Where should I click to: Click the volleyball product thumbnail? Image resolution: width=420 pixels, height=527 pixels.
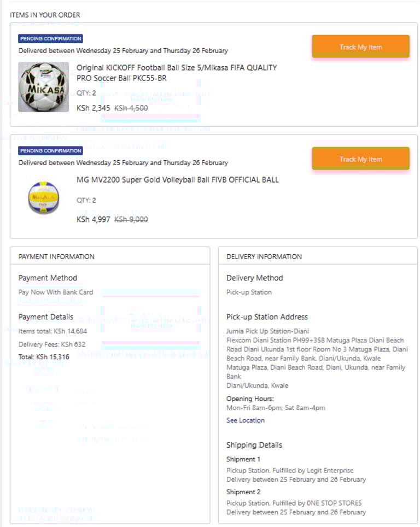pos(43,198)
